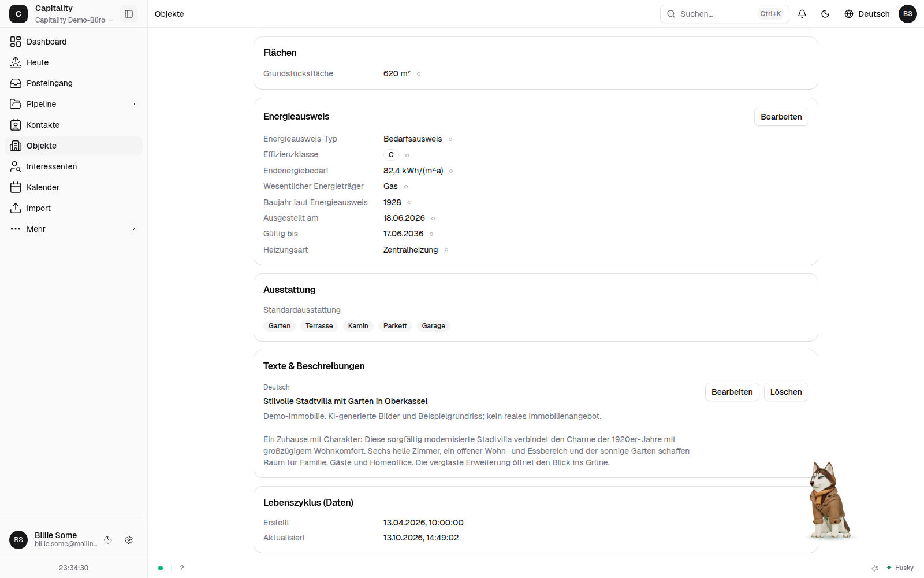Click the search field Suchen
The height and width of the screenshot is (578, 924).
pos(725,14)
